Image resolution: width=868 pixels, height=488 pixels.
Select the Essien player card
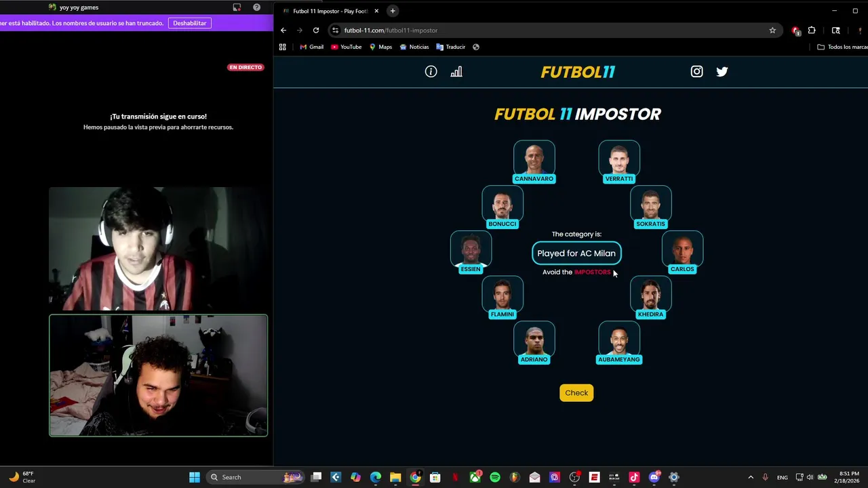pyautogui.click(x=471, y=252)
